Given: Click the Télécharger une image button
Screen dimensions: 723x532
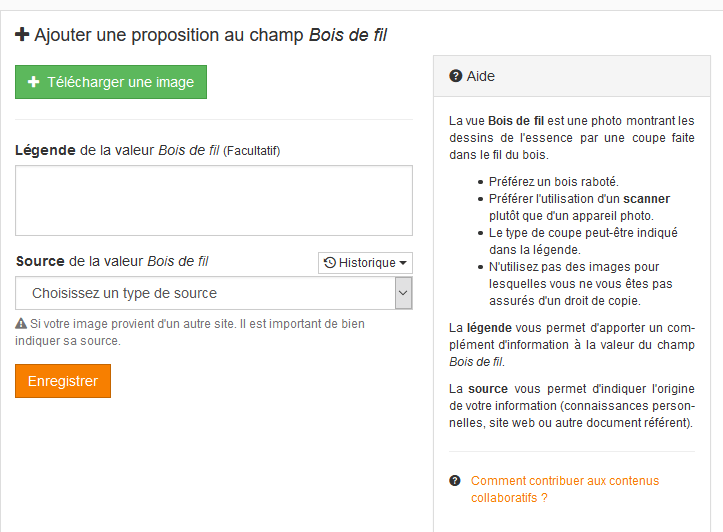Looking at the screenshot, I should click(111, 82).
